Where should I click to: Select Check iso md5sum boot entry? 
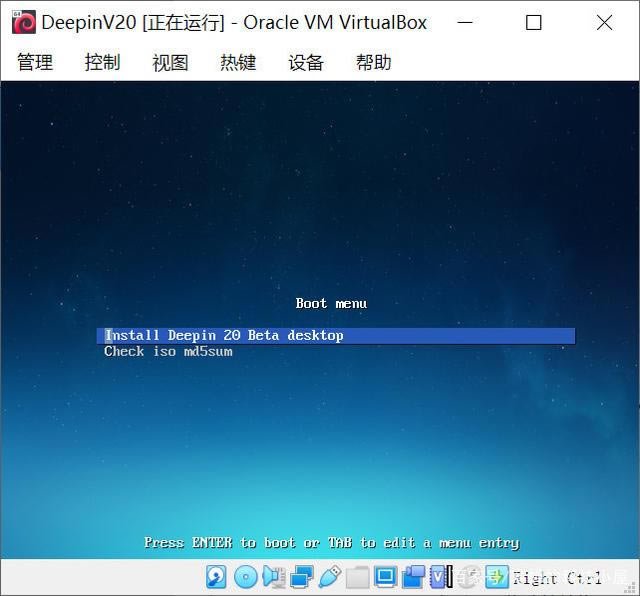coord(168,351)
